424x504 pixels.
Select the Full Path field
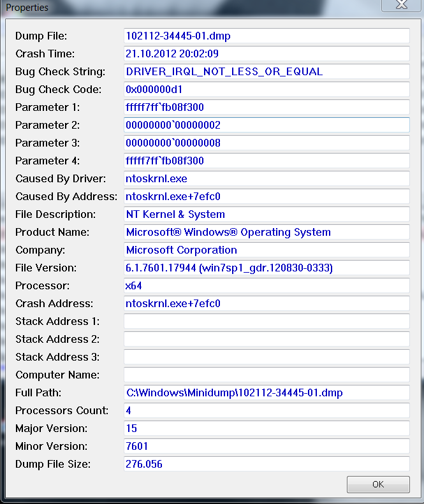click(267, 392)
